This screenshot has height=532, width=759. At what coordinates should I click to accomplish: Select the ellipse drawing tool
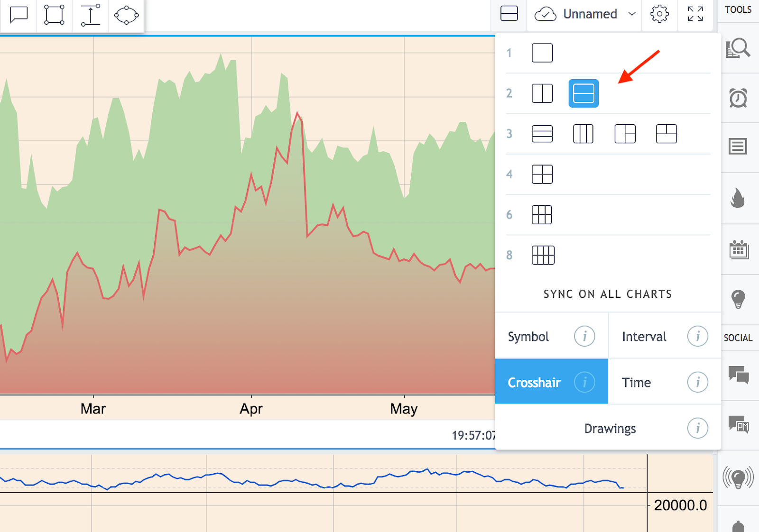(x=125, y=15)
